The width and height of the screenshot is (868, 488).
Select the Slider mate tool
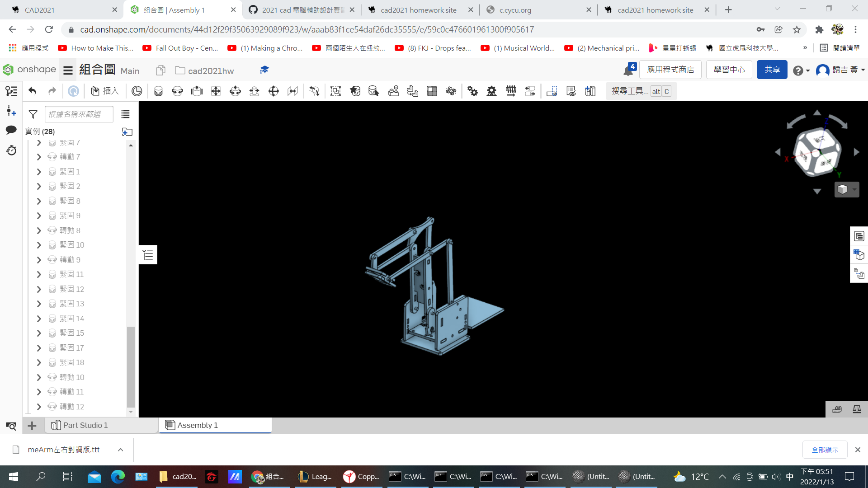tap(197, 91)
